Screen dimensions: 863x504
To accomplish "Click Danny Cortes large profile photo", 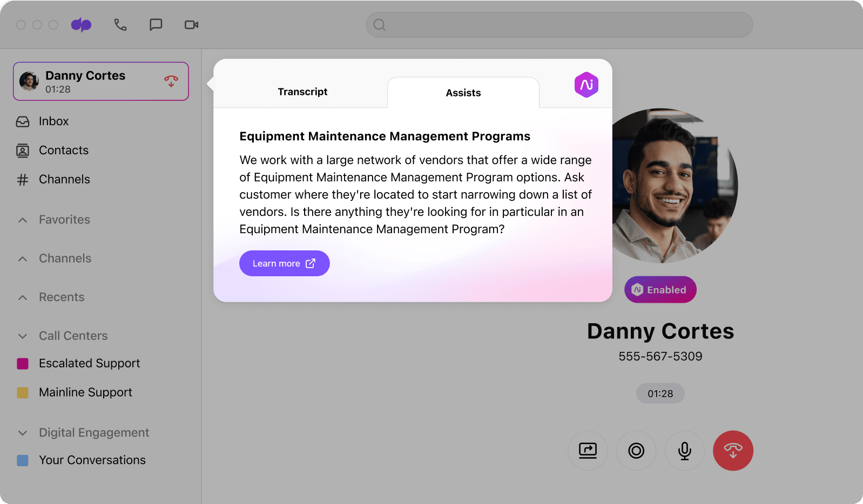I will click(x=675, y=186).
